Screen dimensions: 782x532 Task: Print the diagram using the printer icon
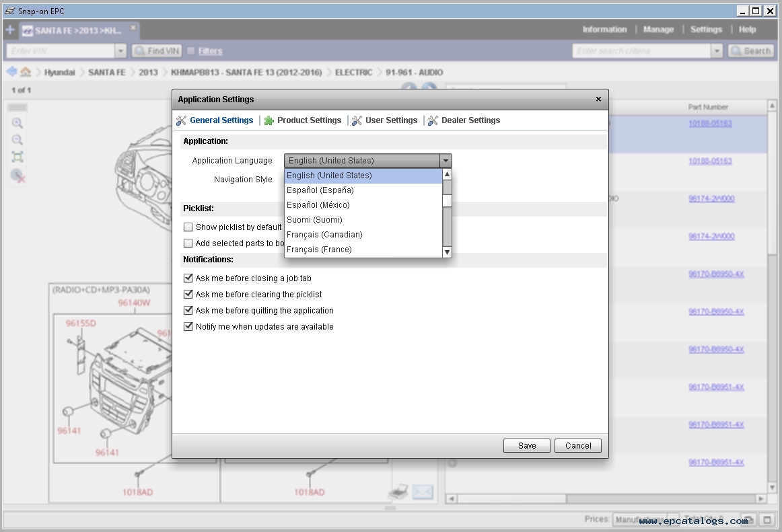pos(398,492)
